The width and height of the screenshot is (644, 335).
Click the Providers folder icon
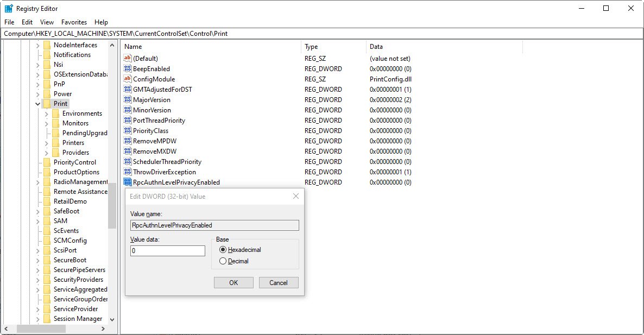[55, 153]
